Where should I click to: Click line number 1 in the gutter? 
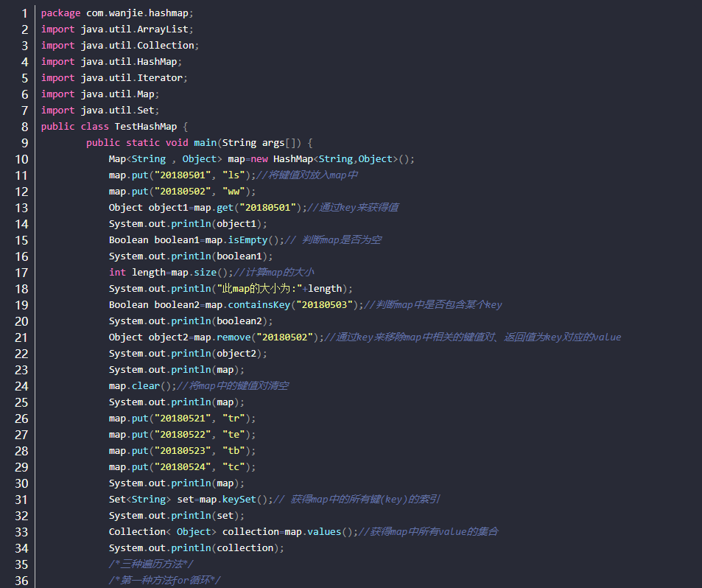coord(24,13)
